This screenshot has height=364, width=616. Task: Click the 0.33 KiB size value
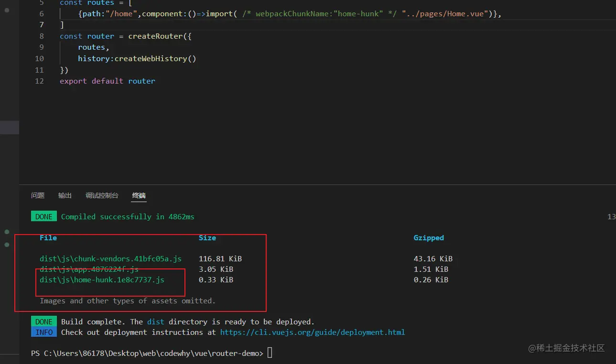pyautogui.click(x=216, y=279)
